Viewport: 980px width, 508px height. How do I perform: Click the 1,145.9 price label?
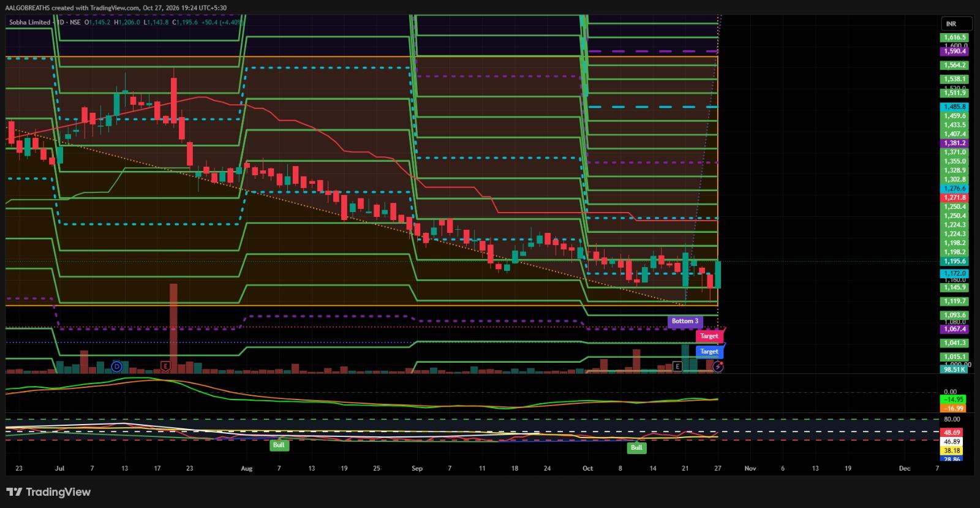[954, 287]
